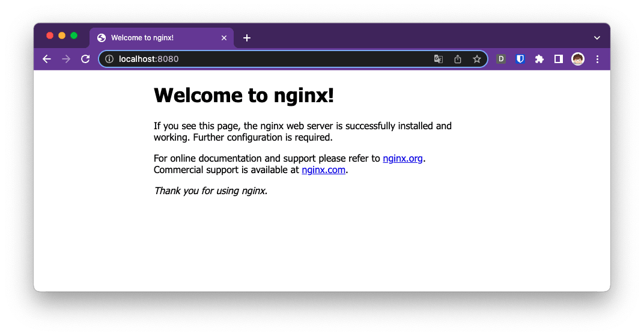The width and height of the screenshot is (644, 336).
Task: Select the Welcome to nginx! tab
Action: click(x=162, y=38)
